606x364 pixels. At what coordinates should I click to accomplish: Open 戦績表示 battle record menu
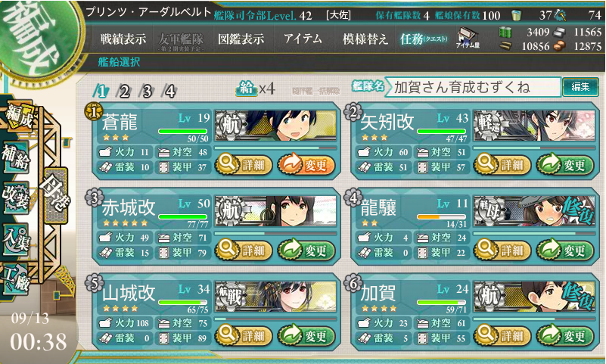(x=123, y=39)
